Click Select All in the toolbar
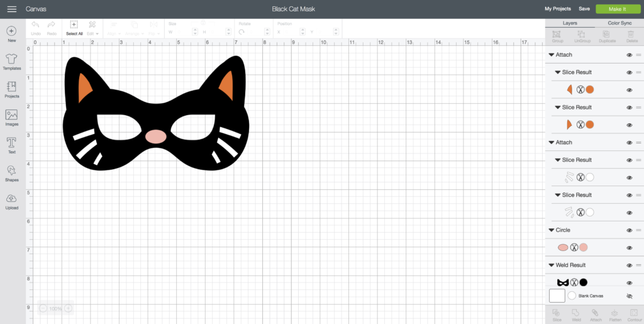644x324 pixels. coord(74,28)
